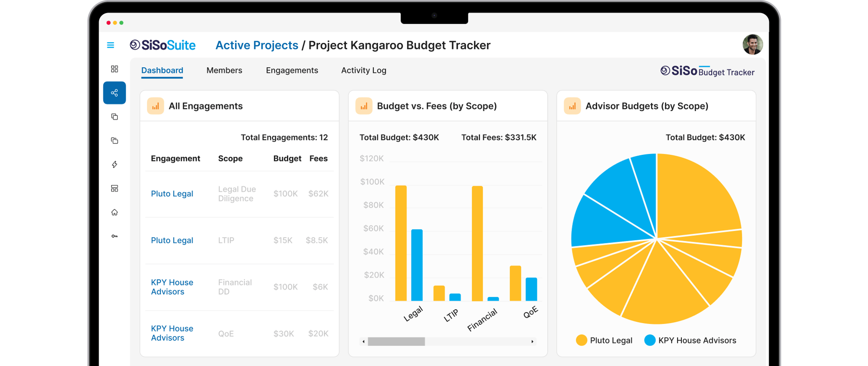The image size is (868, 366).
Task: Click the chart horizontal scrollbar thumb
Action: pyautogui.click(x=396, y=342)
